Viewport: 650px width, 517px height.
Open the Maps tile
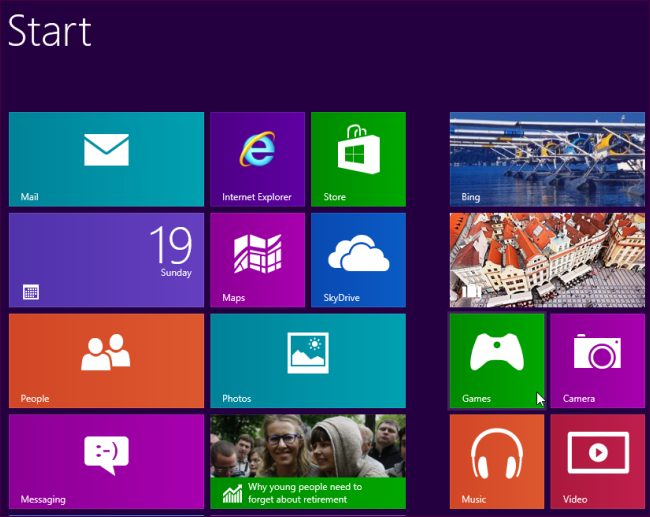point(257,260)
